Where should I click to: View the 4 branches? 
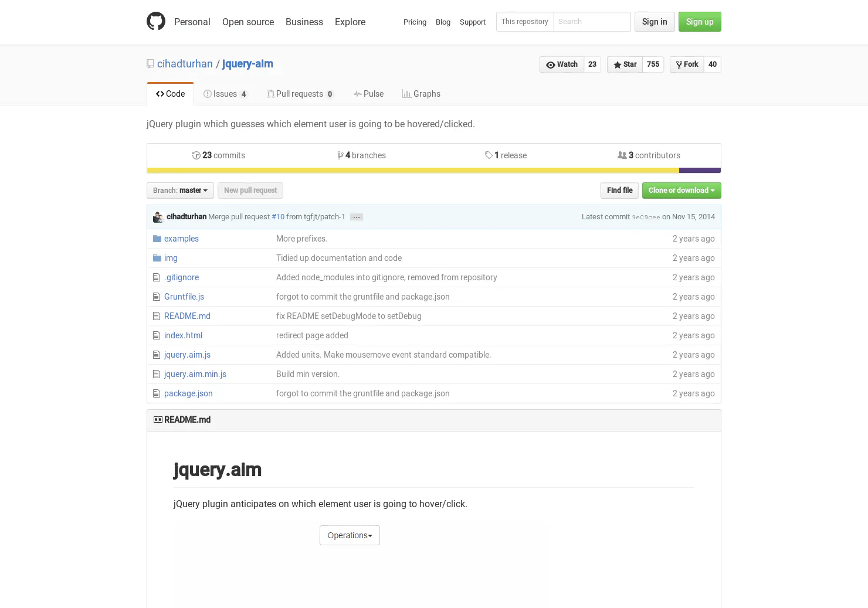coord(362,155)
